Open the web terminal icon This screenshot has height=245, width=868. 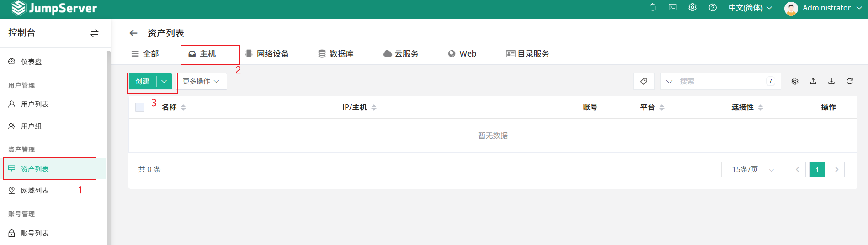point(672,7)
